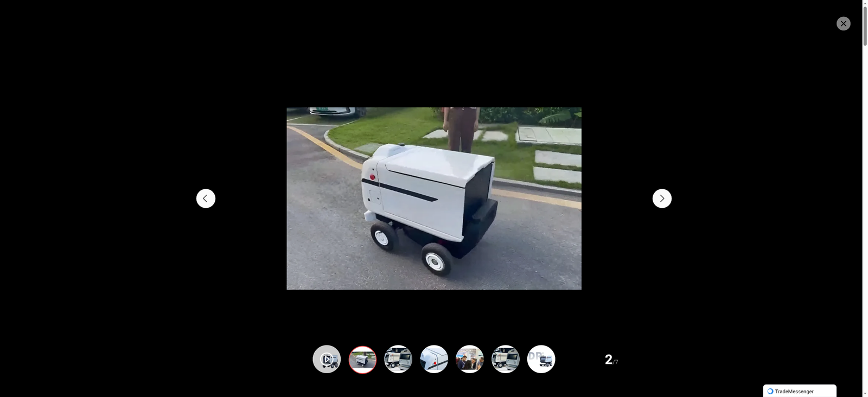Screen dimensions: 868x397
Task: Show the close-up red light thumbnail
Action: coord(434,359)
